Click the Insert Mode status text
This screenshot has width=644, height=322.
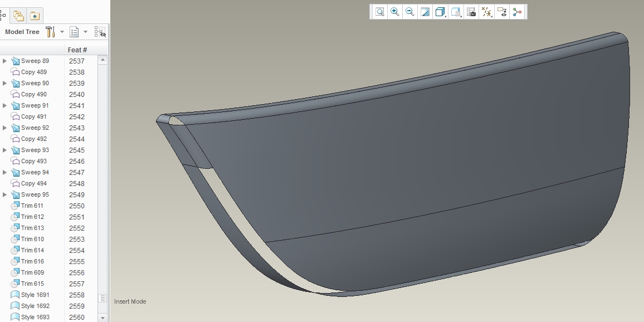click(130, 301)
